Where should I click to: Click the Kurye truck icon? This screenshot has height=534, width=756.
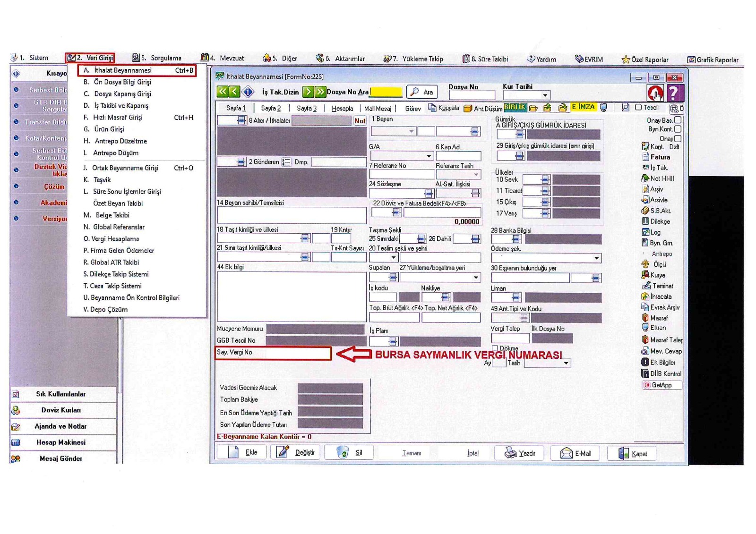point(645,275)
